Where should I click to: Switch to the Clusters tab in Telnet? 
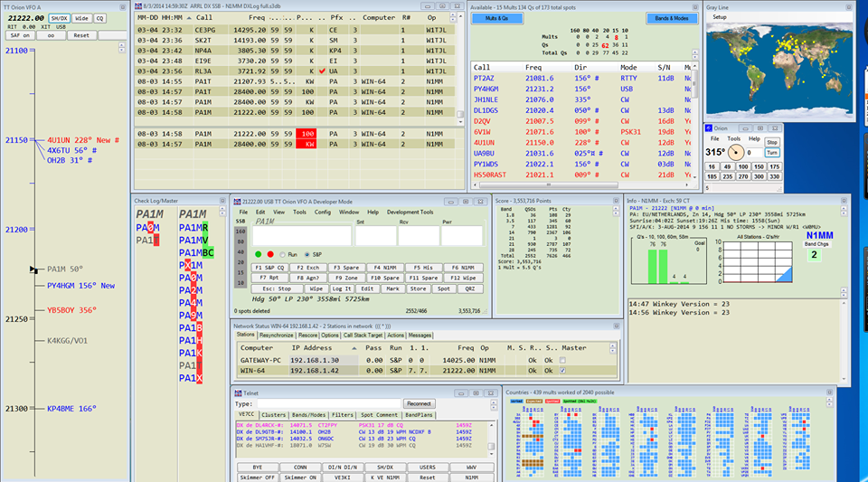(x=275, y=415)
